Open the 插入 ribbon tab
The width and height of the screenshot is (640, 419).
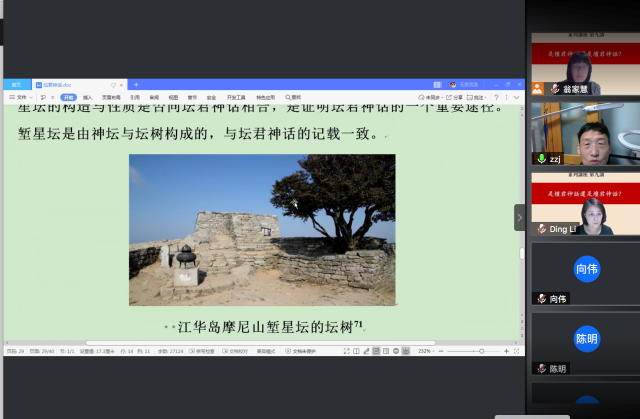click(x=87, y=98)
